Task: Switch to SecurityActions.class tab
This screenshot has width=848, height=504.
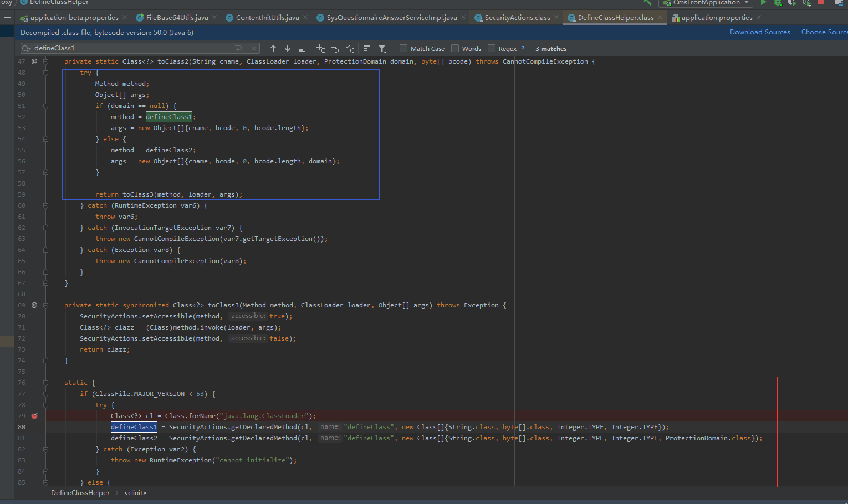Action: point(517,18)
